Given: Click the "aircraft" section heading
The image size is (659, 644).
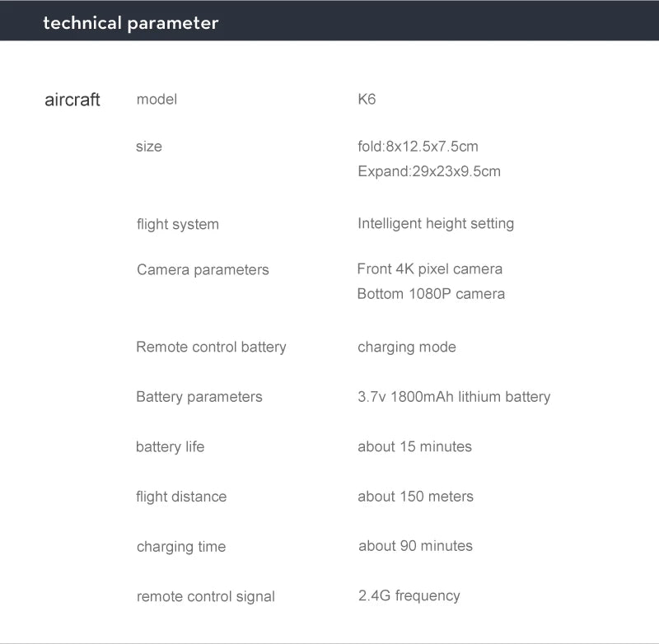Looking at the screenshot, I should click(x=72, y=100).
